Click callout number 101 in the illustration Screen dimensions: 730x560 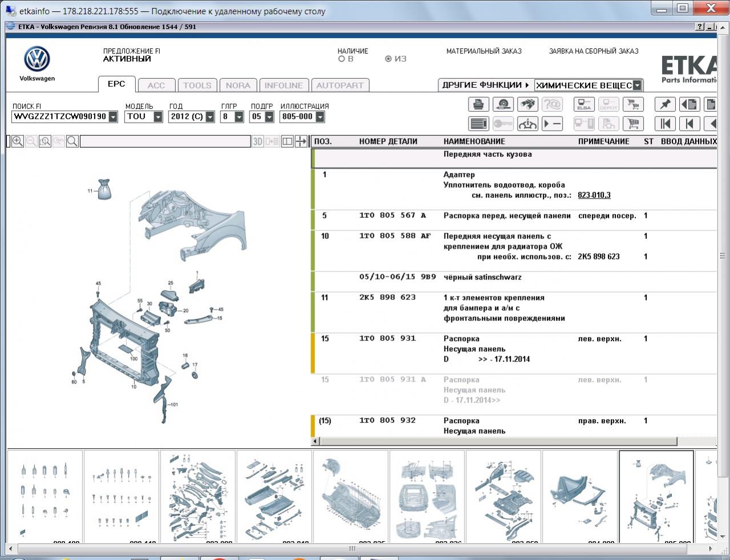[174, 404]
